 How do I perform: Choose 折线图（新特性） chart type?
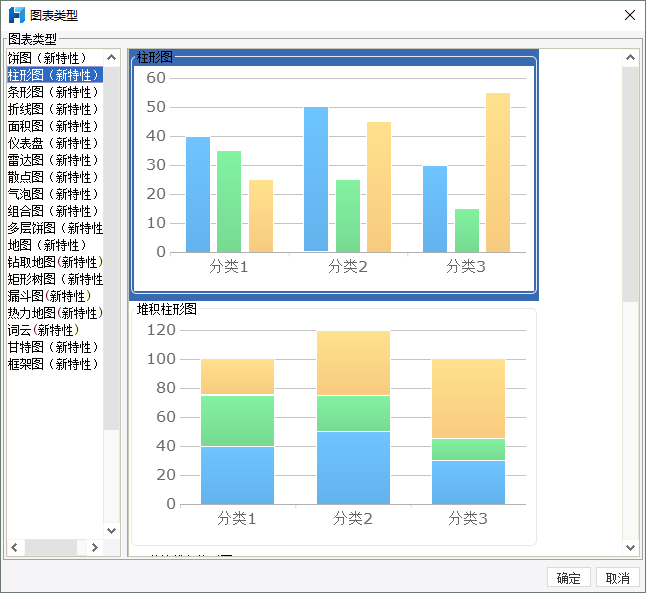[55, 109]
